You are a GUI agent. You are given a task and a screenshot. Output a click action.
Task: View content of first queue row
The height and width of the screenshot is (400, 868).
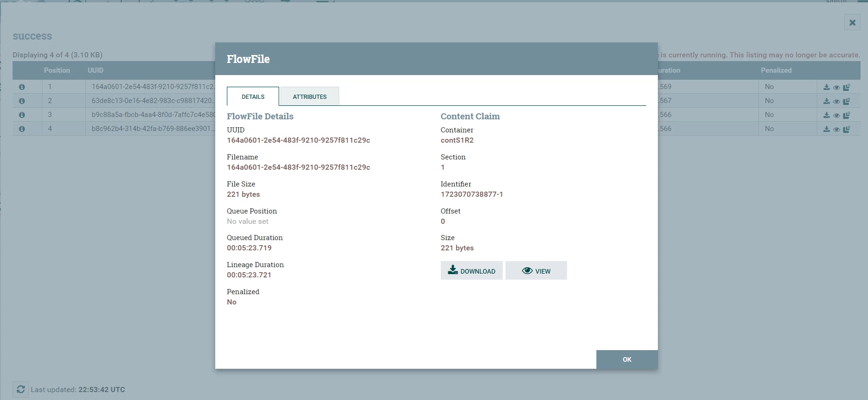point(836,87)
